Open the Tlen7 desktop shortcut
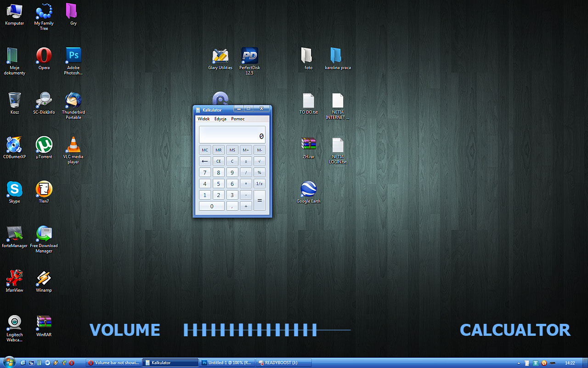This screenshot has width=588, height=368. 44,192
